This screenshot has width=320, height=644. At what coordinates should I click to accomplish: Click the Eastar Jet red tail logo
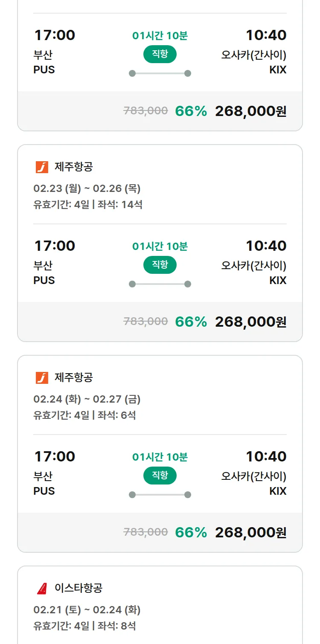(42, 589)
